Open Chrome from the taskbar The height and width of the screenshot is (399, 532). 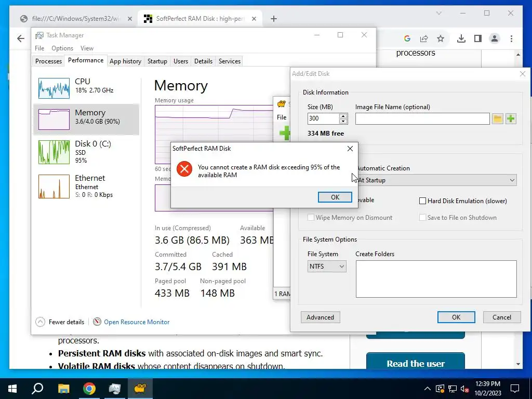click(x=89, y=389)
